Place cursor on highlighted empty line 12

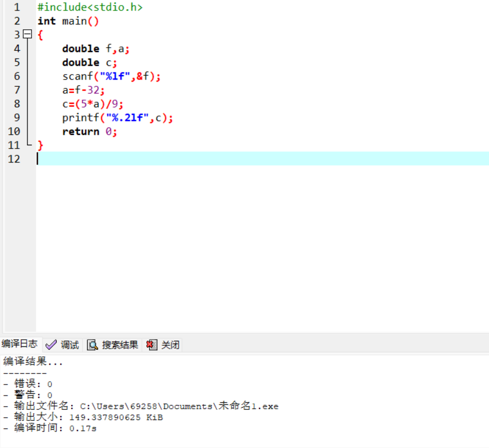(x=262, y=159)
